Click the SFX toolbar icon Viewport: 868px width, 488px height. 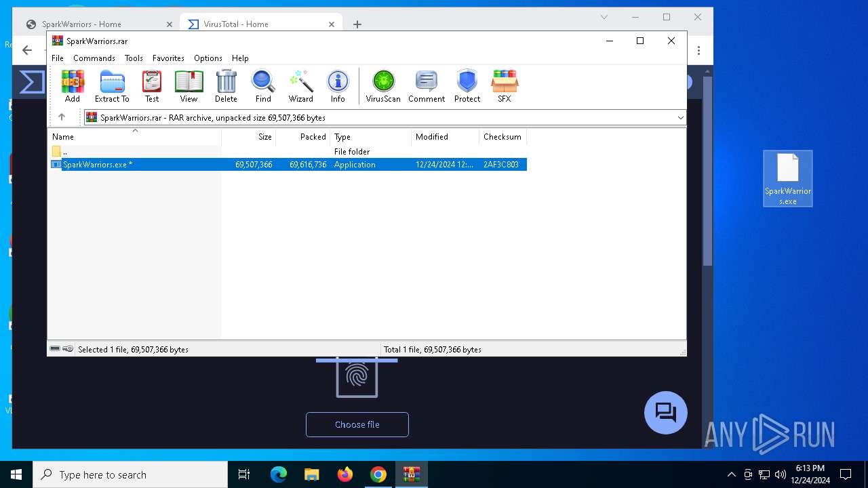505,86
